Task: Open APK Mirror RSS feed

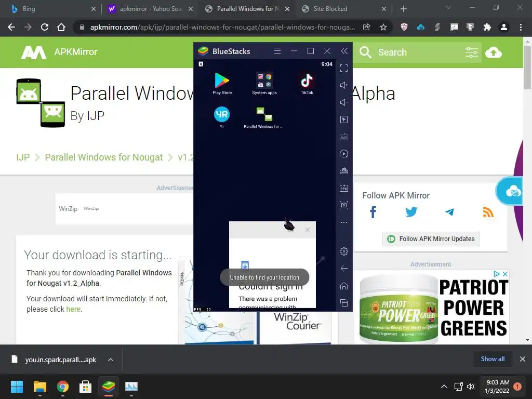Action: click(x=488, y=212)
